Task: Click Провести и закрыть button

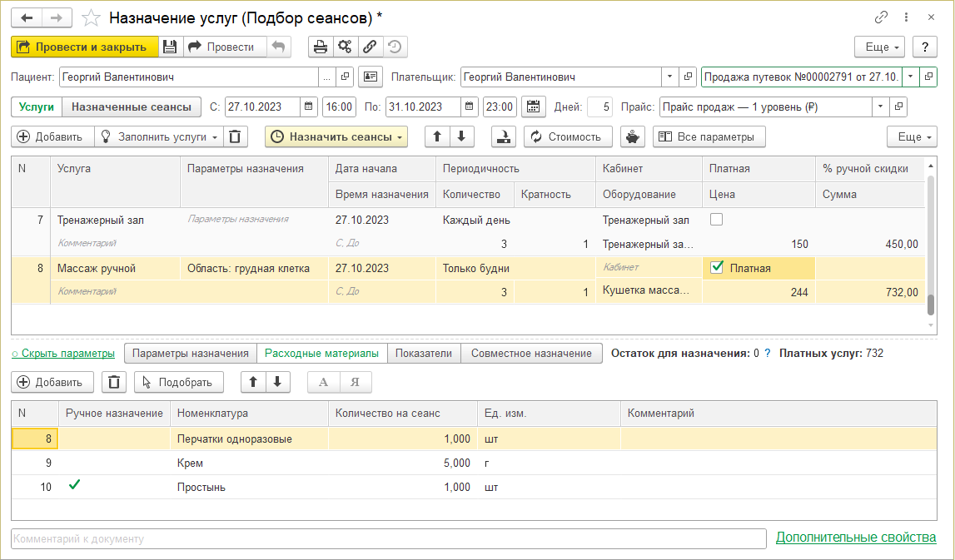Action: pyautogui.click(x=84, y=47)
